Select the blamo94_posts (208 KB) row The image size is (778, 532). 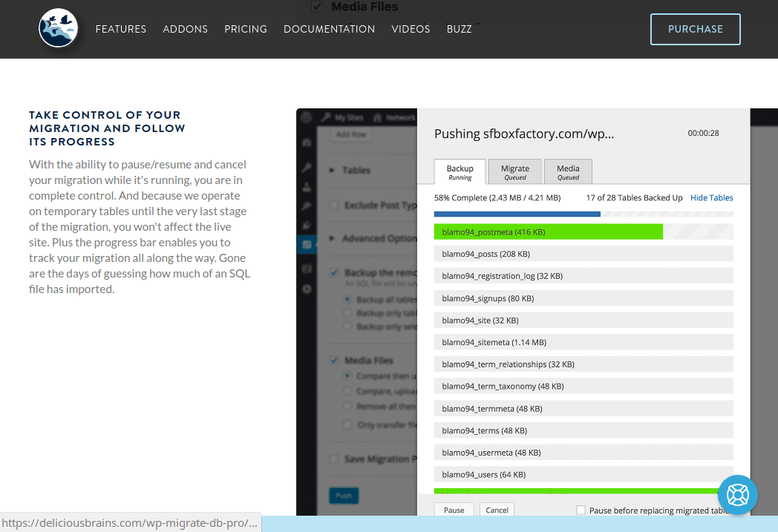[x=583, y=254]
